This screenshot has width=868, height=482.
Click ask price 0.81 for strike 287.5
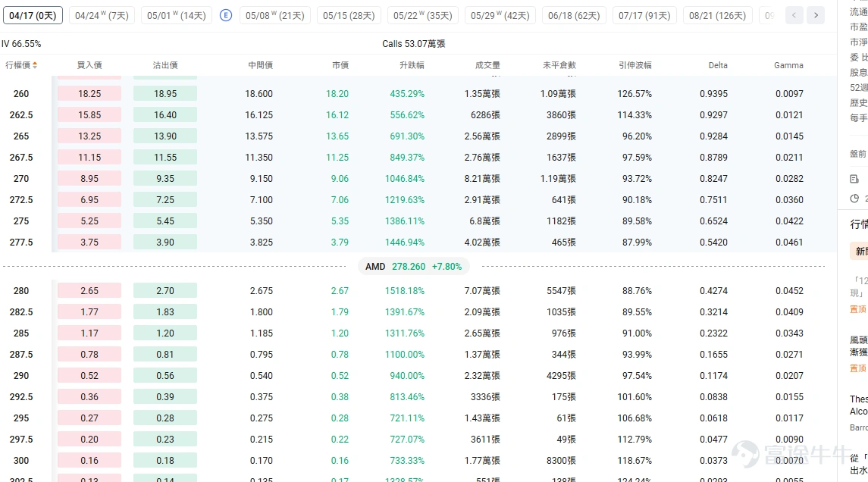pyautogui.click(x=165, y=354)
